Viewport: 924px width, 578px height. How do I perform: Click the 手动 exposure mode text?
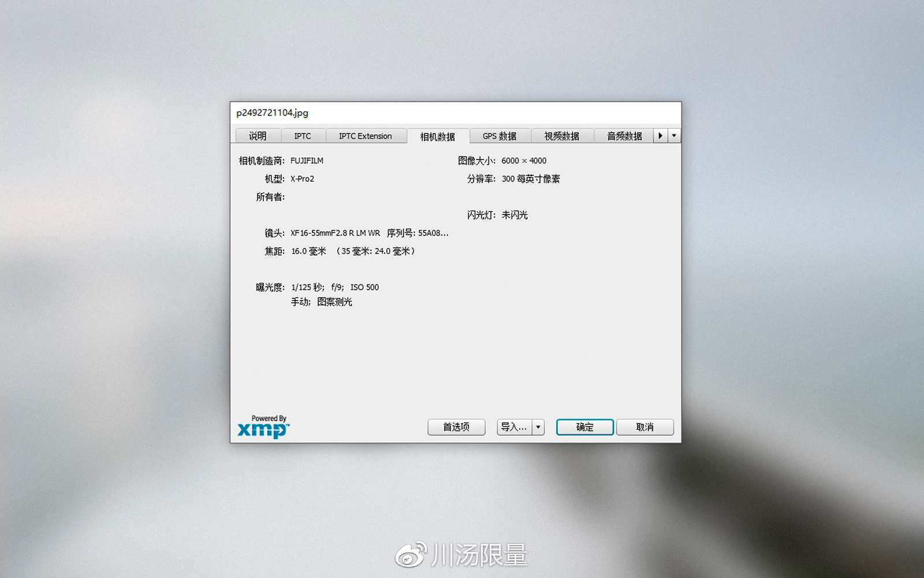pos(300,302)
